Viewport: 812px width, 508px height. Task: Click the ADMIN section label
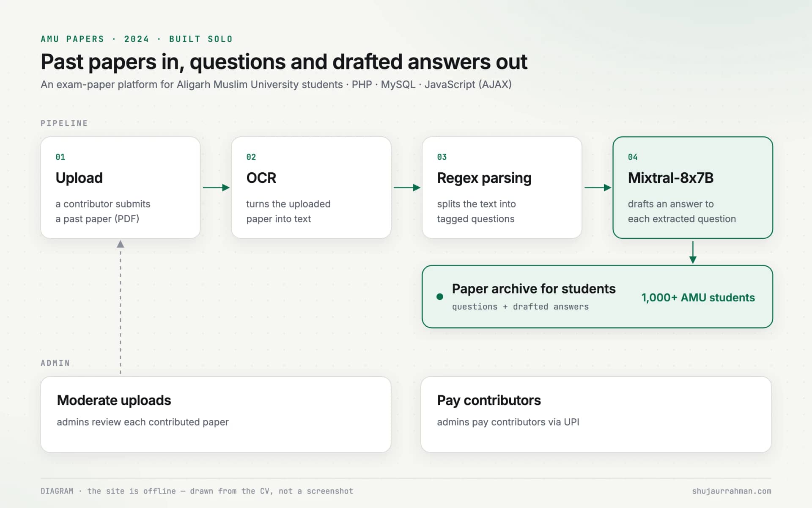point(55,363)
